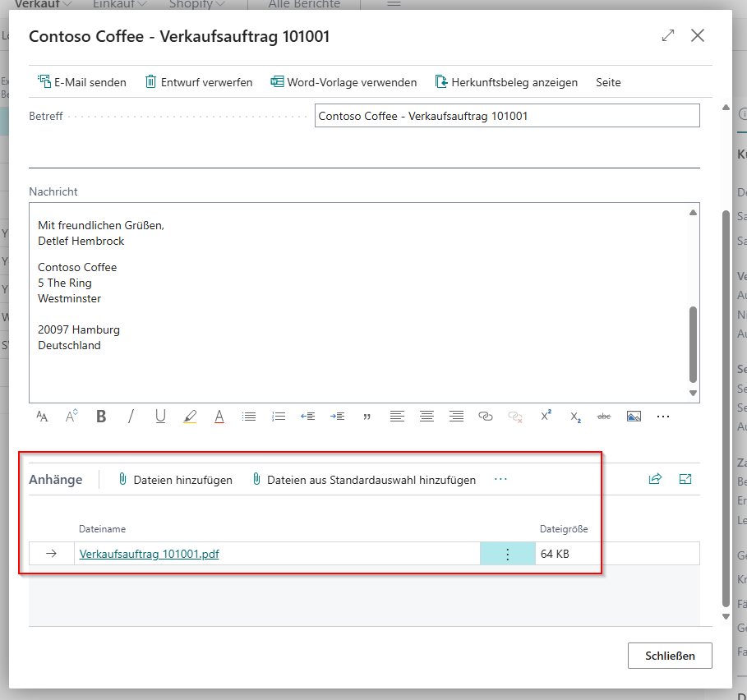Insert a bulleted list
Viewport: 747px width, 700px height.
coord(249,417)
